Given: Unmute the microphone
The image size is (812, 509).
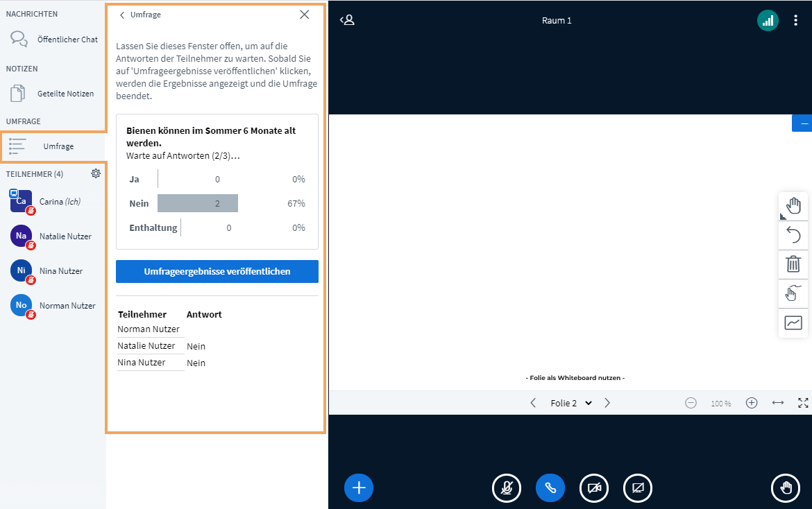Looking at the screenshot, I should [x=507, y=488].
